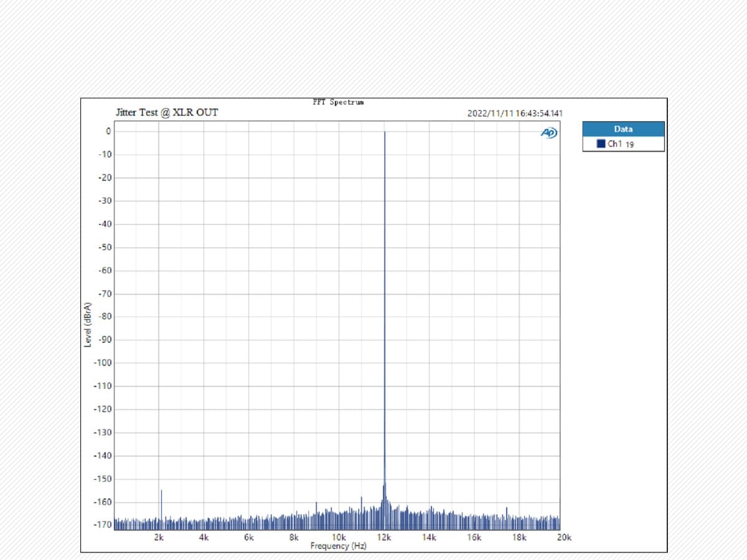The image size is (747, 560).
Task: Click the "FFT Spectrum" graph title
Action: click(x=338, y=102)
